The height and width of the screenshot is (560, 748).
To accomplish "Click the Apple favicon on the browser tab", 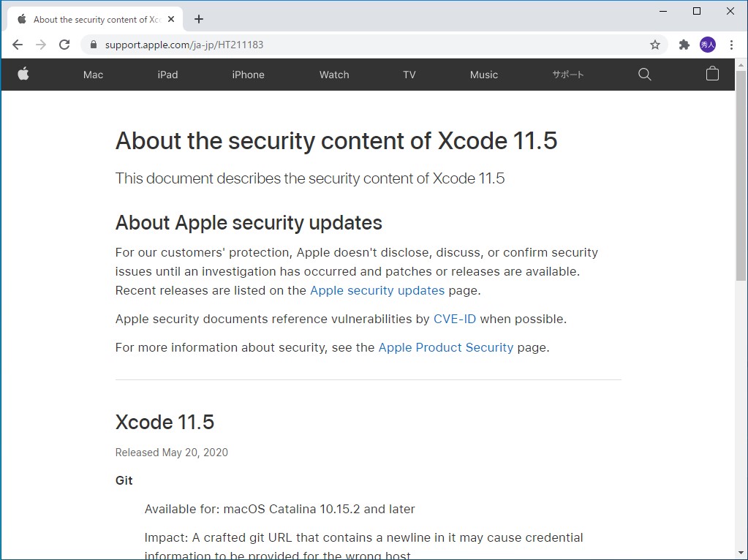I will coord(22,18).
